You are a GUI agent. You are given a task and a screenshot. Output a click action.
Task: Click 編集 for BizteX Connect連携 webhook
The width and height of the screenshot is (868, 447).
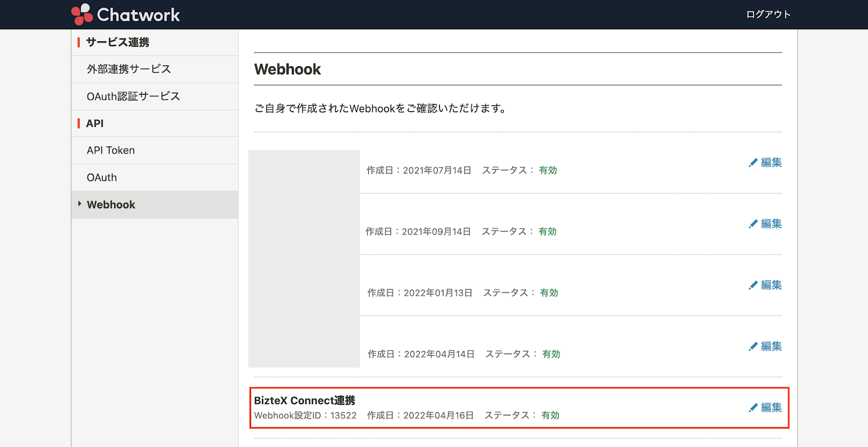pos(771,407)
